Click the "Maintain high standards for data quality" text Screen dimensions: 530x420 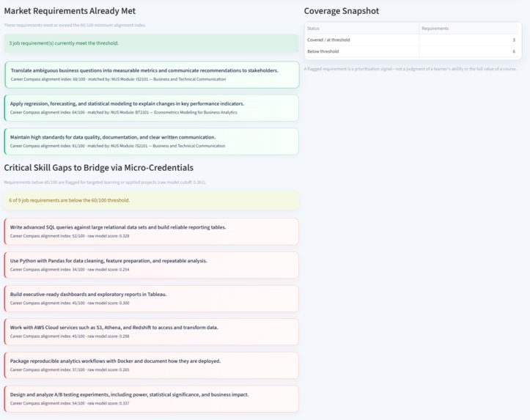(x=113, y=137)
